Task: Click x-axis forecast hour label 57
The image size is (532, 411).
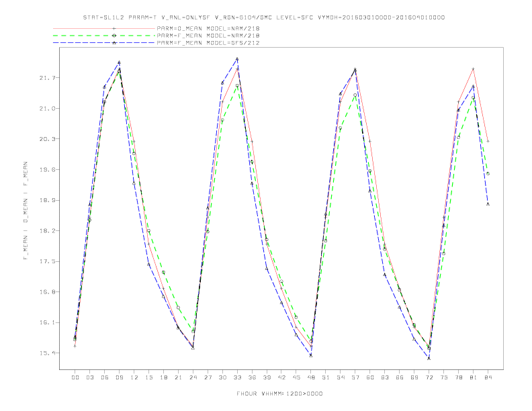Action: click(x=355, y=377)
